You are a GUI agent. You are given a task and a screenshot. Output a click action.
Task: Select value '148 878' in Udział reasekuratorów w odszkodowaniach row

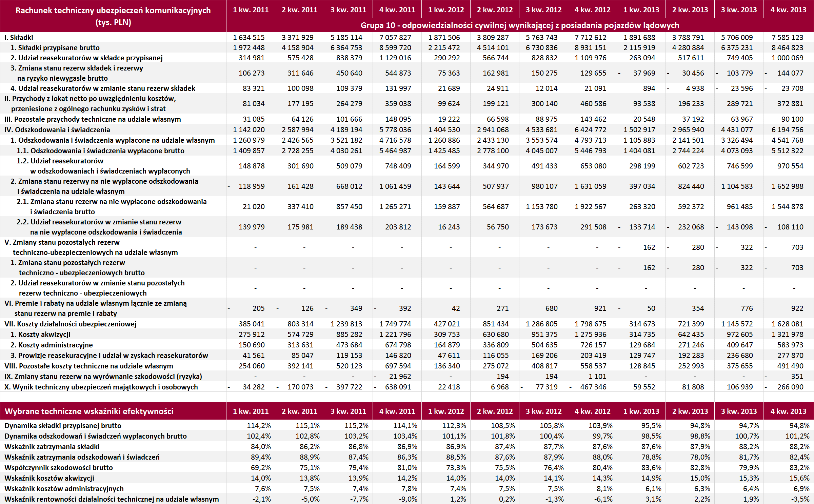click(252, 166)
